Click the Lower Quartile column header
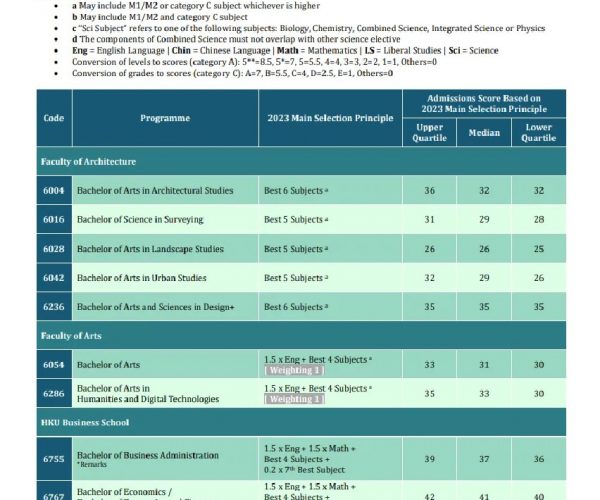The height and width of the screenshot is (500, 600). coord(538,132)
